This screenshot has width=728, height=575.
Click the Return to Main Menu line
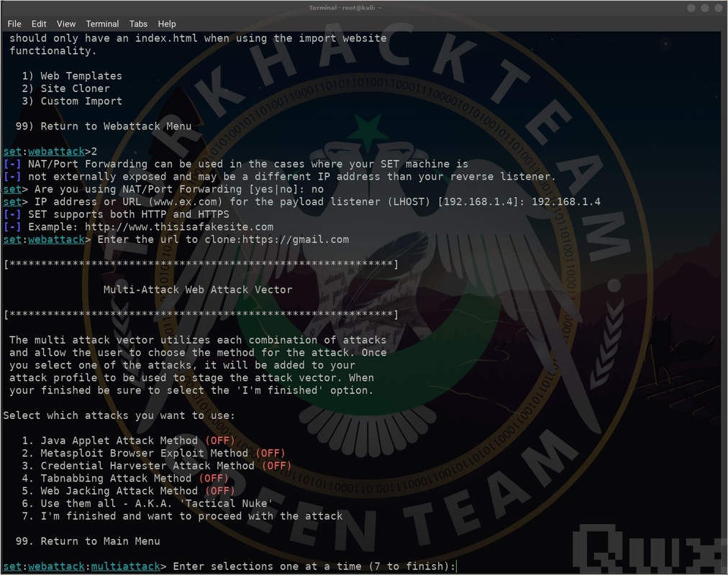tap(88, 541)
